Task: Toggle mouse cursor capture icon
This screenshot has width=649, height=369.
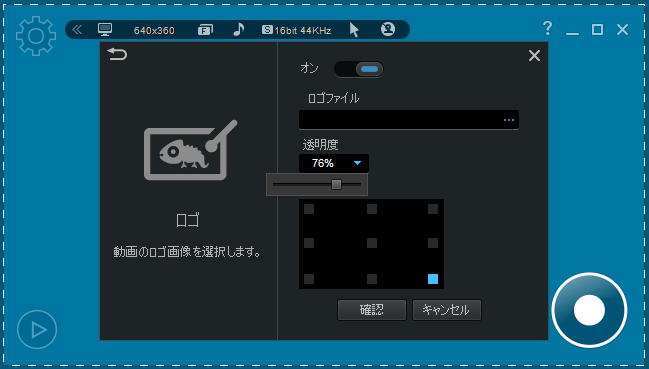Action: point(354,30)
